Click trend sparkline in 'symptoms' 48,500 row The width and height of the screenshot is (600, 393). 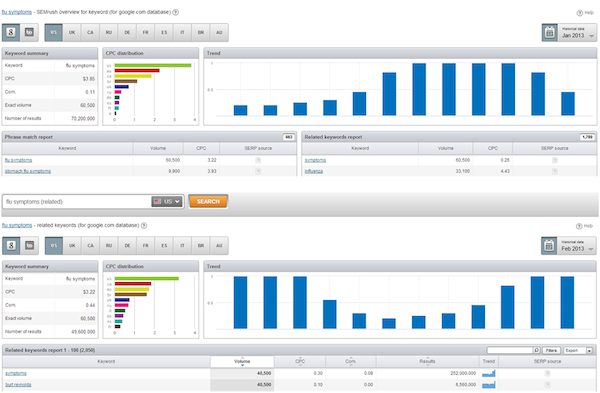tap(489, 373)
